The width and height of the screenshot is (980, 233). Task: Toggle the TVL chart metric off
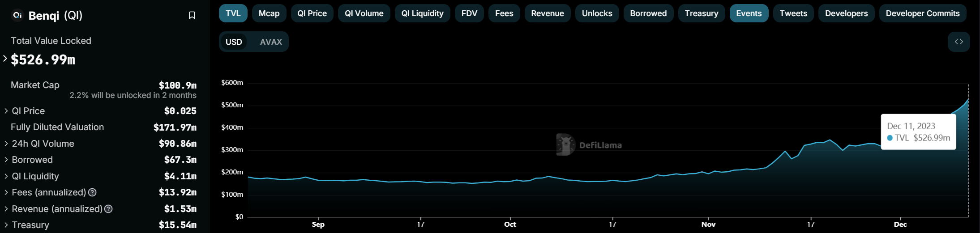(233, 13)
